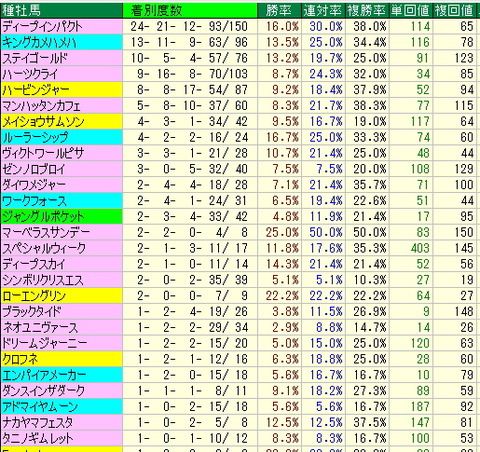Click クロフネ 連対率 value 18.8%
480x452 pixels.
tap(326, 359)
